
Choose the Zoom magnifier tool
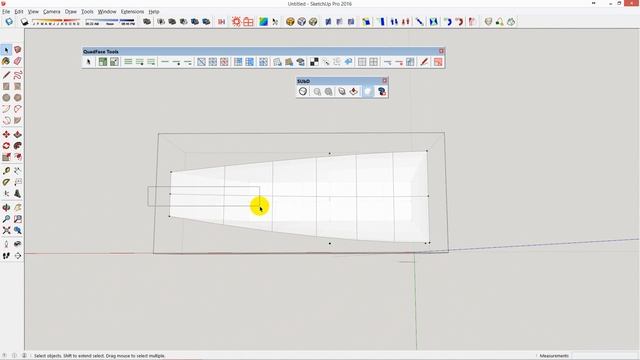pyautogui.click(x=6, y=219)
